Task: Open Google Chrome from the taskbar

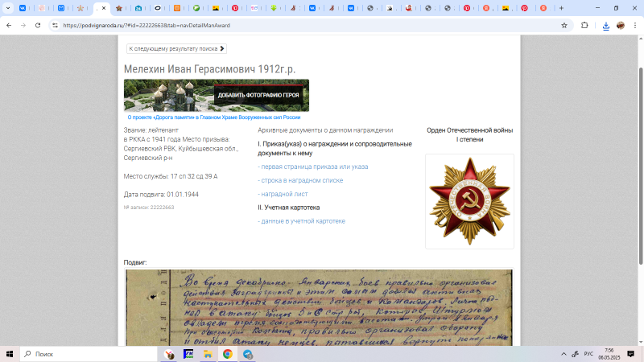Action: pos(228,354)
